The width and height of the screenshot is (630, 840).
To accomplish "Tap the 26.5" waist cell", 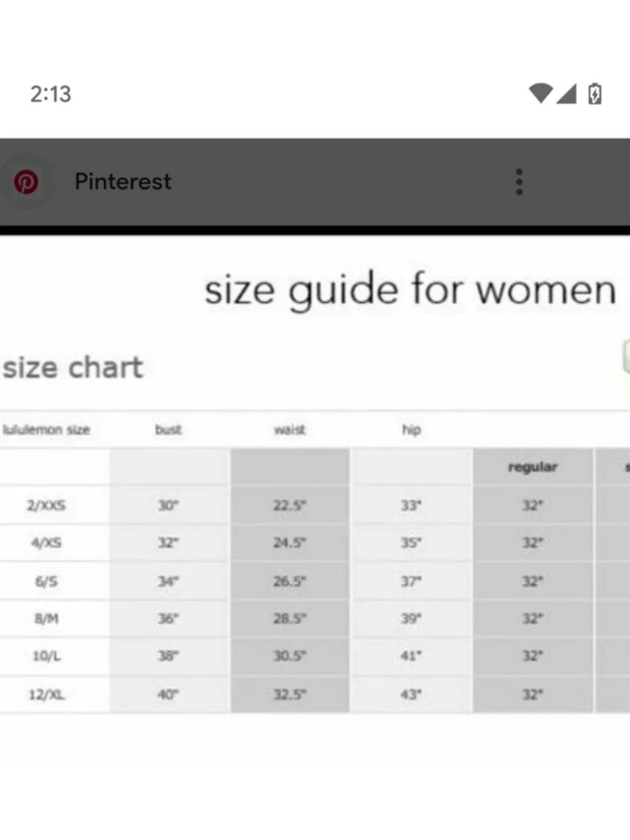I will click(290, 581).
